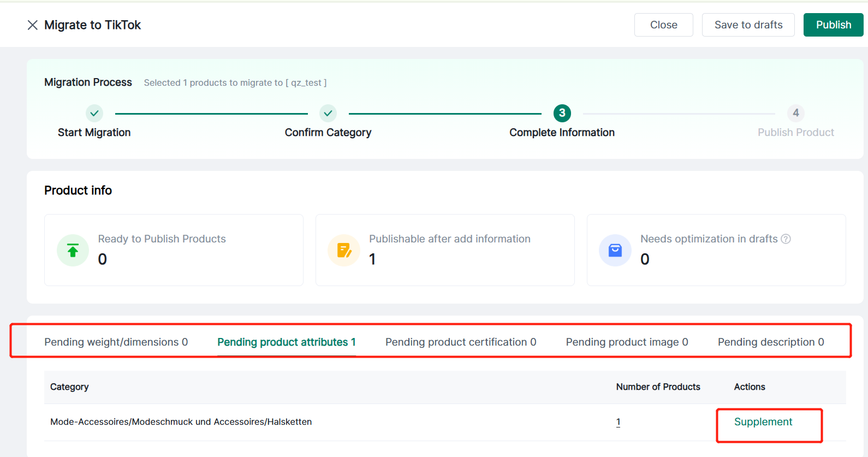Click the green upload arrow icon
Screen dimensions: 868x457
pos(73,250)
